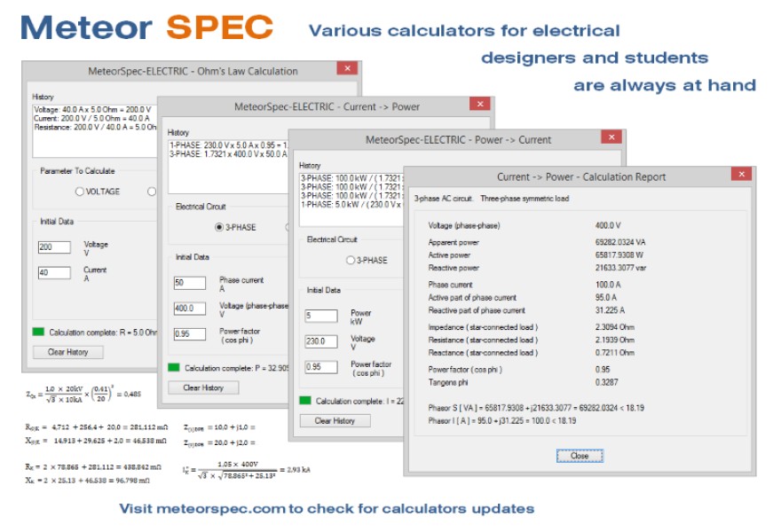Click Clear History in Power -> Current window
The height and width of the screenshot is (532, 781).
(x=335, y=421)
